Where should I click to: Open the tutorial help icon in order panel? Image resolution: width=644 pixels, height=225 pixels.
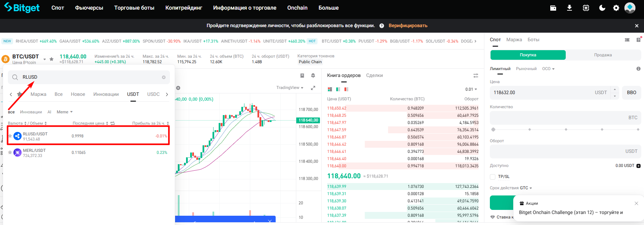click(x=639, y=40)
